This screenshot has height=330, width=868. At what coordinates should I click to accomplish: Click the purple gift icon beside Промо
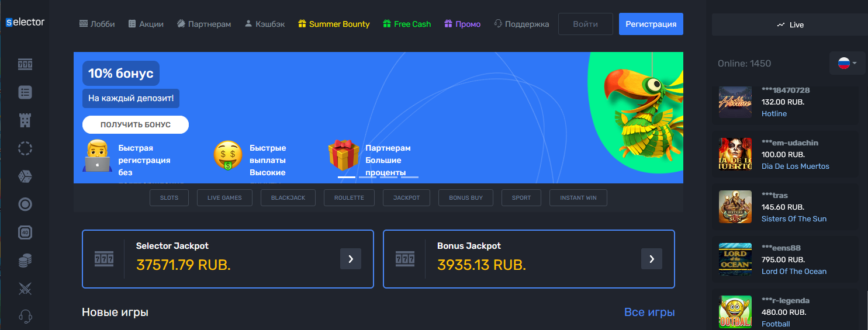click(x=448, y=24)
